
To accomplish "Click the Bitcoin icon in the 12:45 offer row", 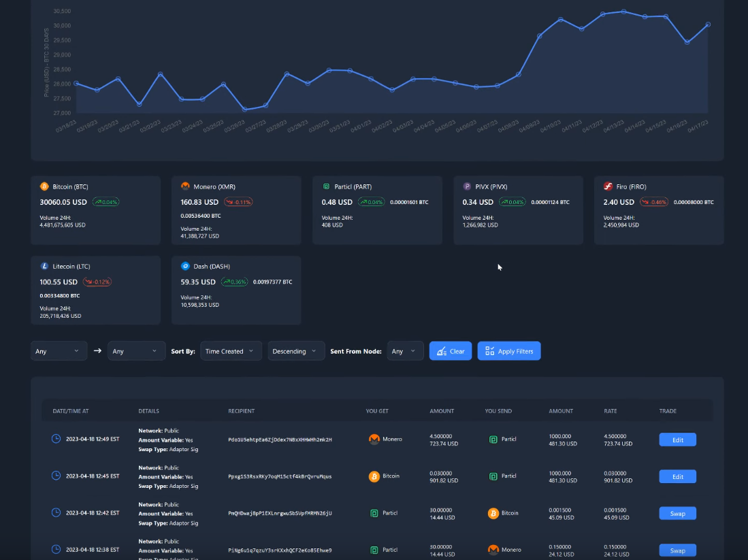I will (x=374, y=476).
